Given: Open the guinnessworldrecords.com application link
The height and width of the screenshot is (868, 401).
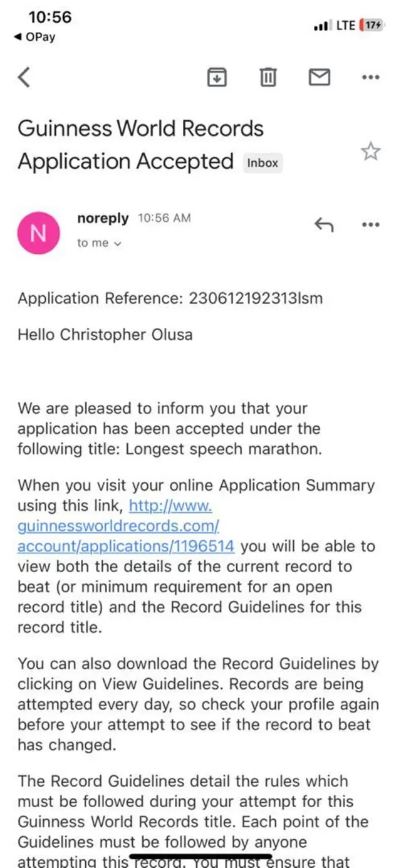Looking at the screenshot, I should (x=125, y=526).
